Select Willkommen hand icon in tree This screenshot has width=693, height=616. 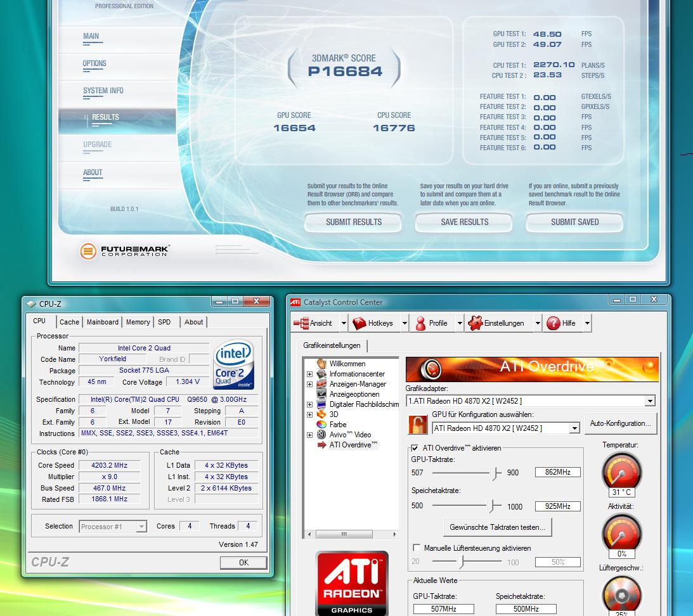(321, 363)
